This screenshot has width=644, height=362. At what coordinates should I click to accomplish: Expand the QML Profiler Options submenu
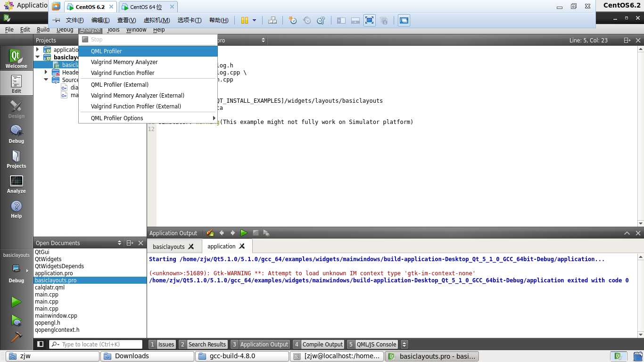[x=148, y=118]
